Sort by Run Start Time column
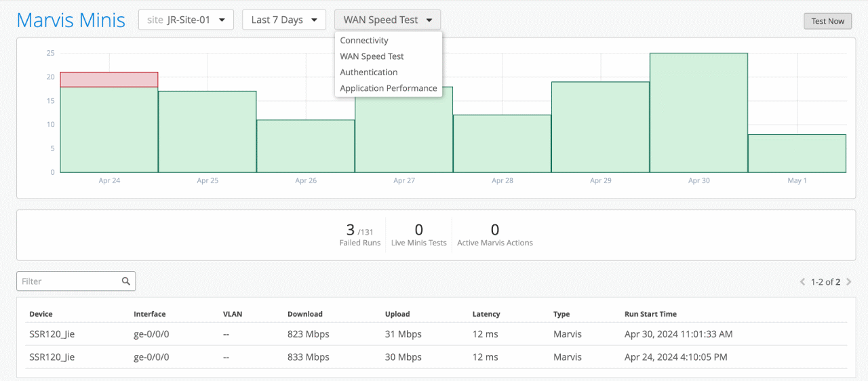Viewport: 868px width, 381px height. pyautogui.click(x=650, y=314)
